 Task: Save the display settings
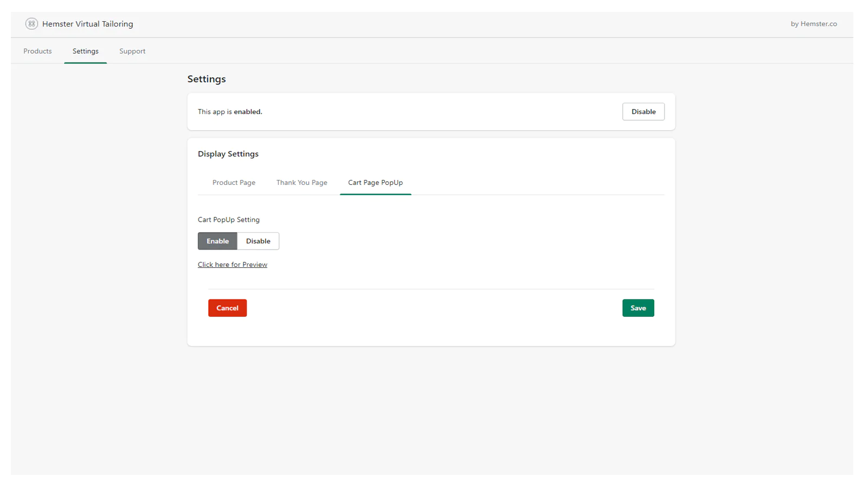(x=638, y=308)
